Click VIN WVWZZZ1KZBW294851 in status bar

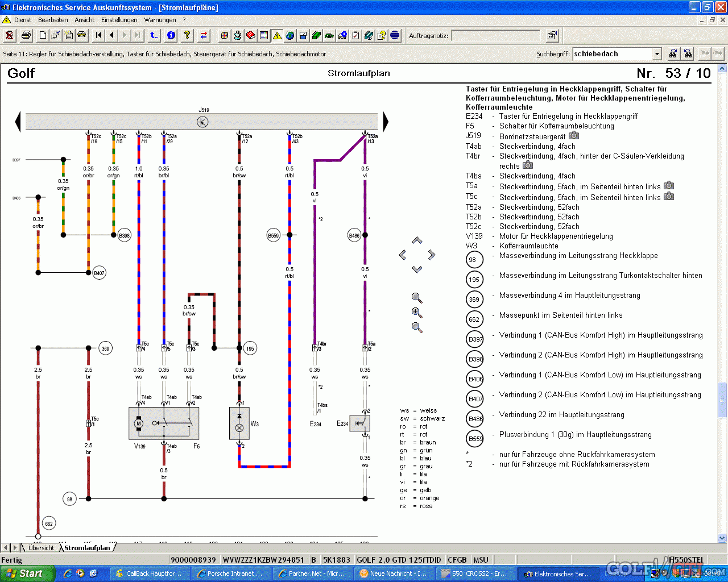tap(263, 560)
